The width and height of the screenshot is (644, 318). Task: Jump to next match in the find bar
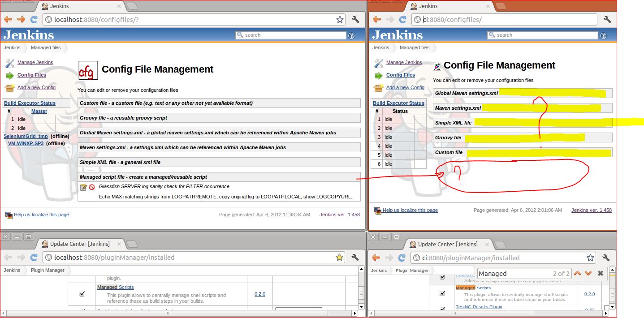tap(588, 273)
